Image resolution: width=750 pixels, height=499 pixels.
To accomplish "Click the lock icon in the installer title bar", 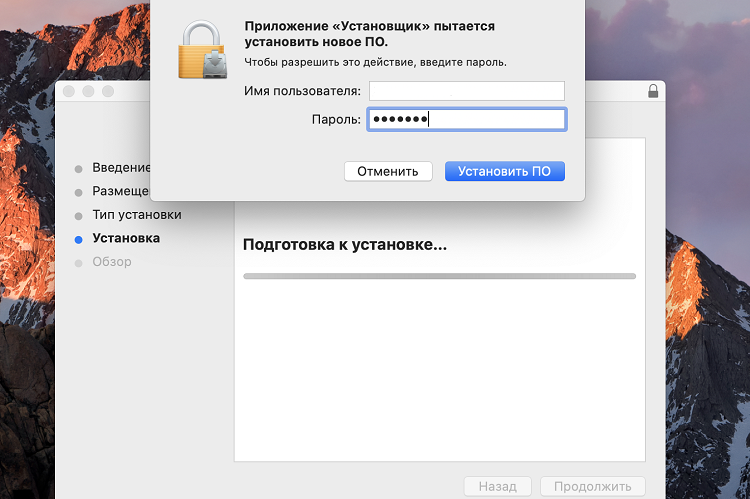I will (653, 91).
